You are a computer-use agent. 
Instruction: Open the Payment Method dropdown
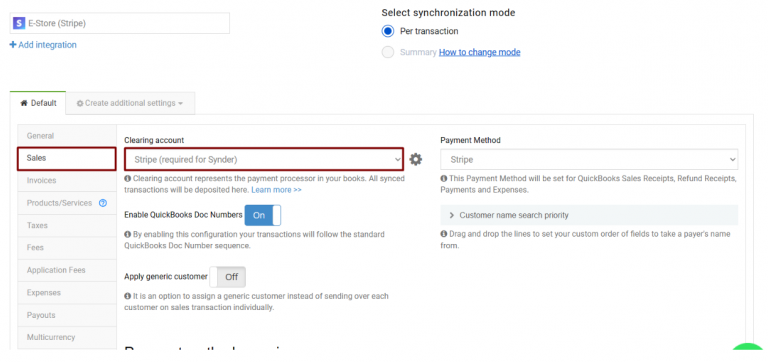tap(589, 159)
